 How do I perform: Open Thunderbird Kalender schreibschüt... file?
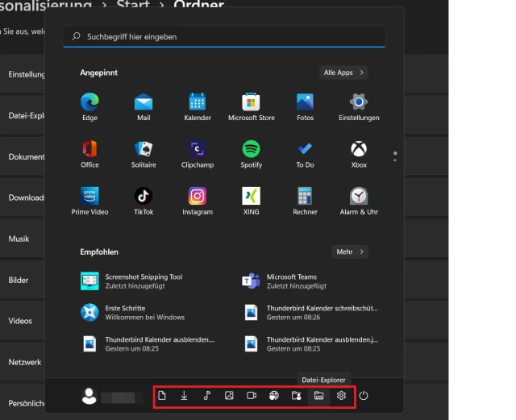(310, 312)
